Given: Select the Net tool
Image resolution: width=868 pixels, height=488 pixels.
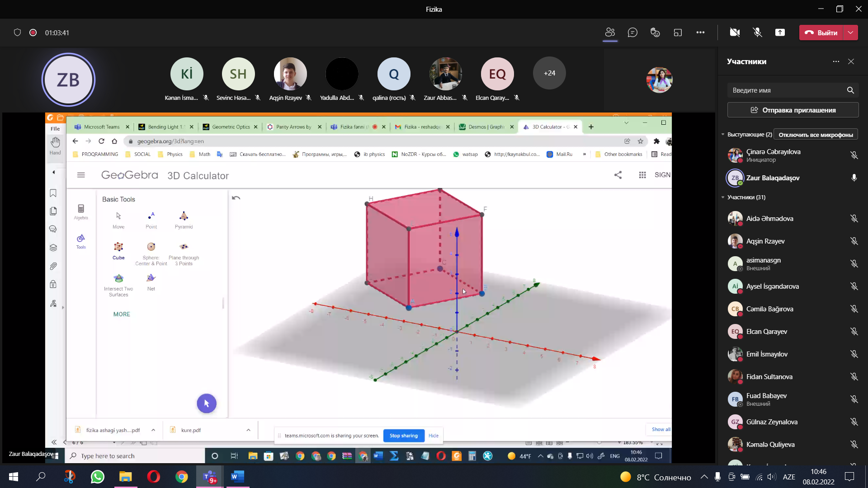Looking at the screenshot, I should tap(151, 282).
